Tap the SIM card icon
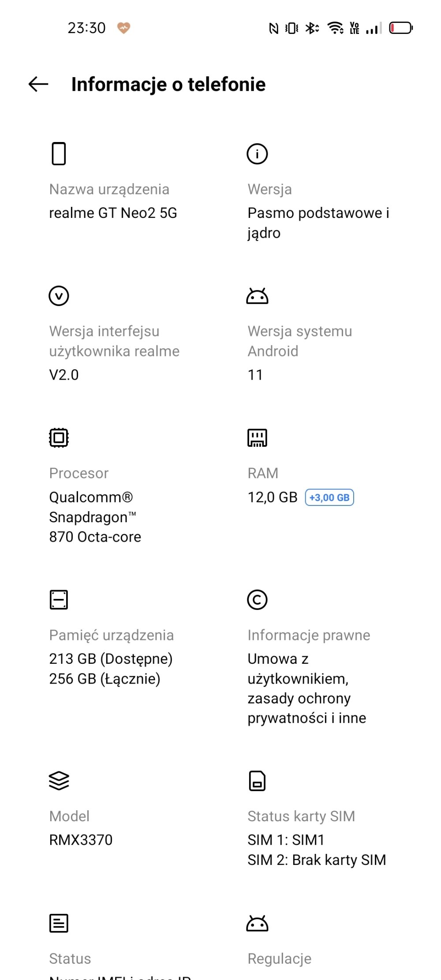The width and height of the screenshot is (441, 980). (257, 781)
